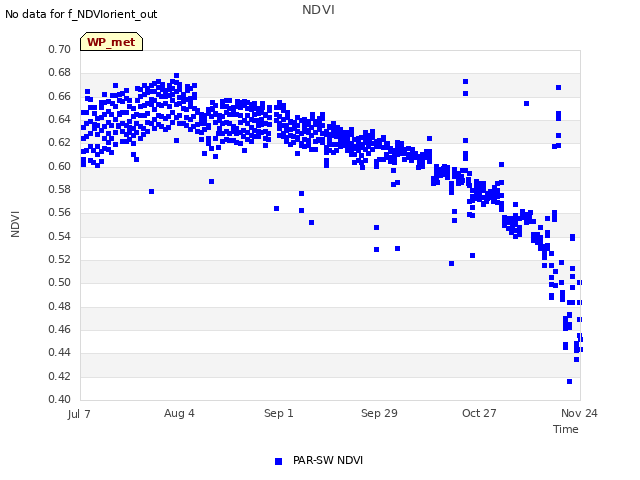Click the Sep 1 x-axis label
Viewport: 640px width, 480px height.
(279, 413)
